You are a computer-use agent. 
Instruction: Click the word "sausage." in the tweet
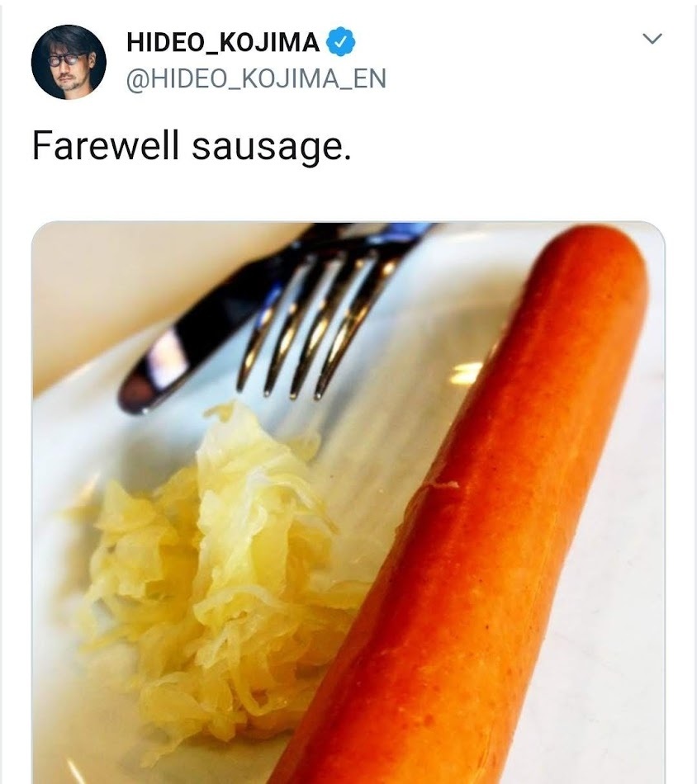[272, 148]
